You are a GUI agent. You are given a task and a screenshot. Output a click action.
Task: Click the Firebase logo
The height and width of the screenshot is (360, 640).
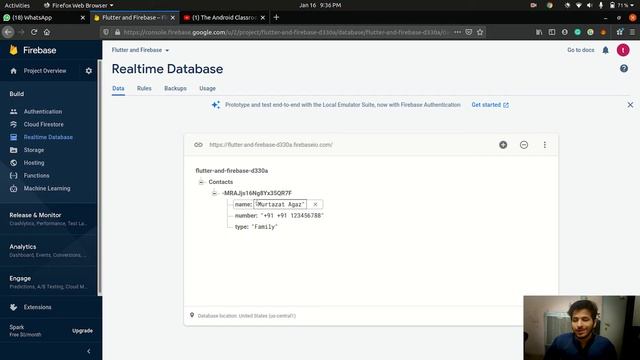pyautogui.click(x=33, y=50)
